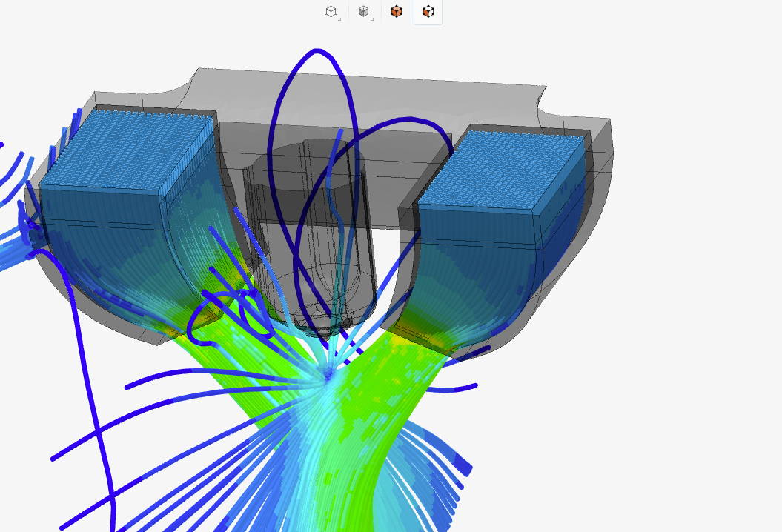Toggle the active orange-face cube icon
782x532 pixels.
click(x=428, y=11)
